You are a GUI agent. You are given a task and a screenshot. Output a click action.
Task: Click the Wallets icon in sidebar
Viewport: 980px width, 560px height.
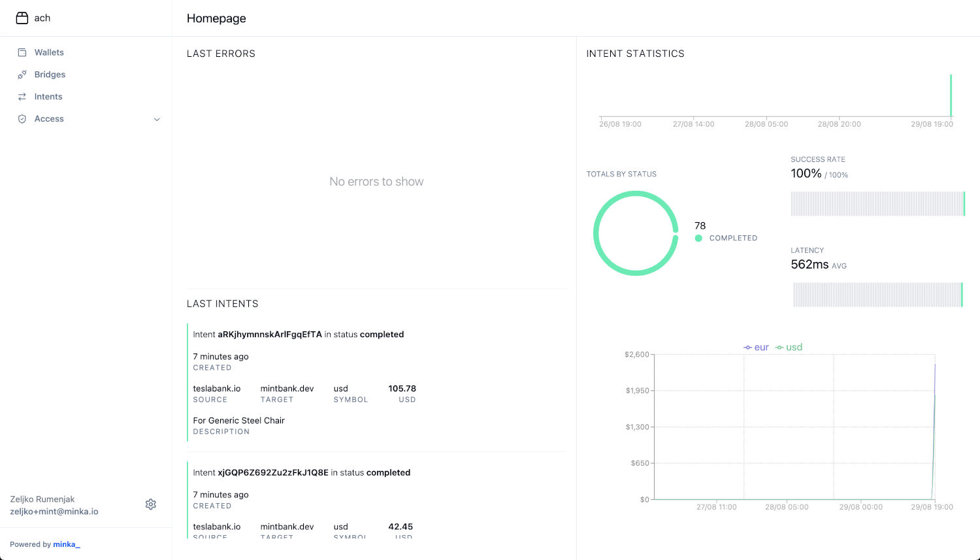[x=22, y=52]
